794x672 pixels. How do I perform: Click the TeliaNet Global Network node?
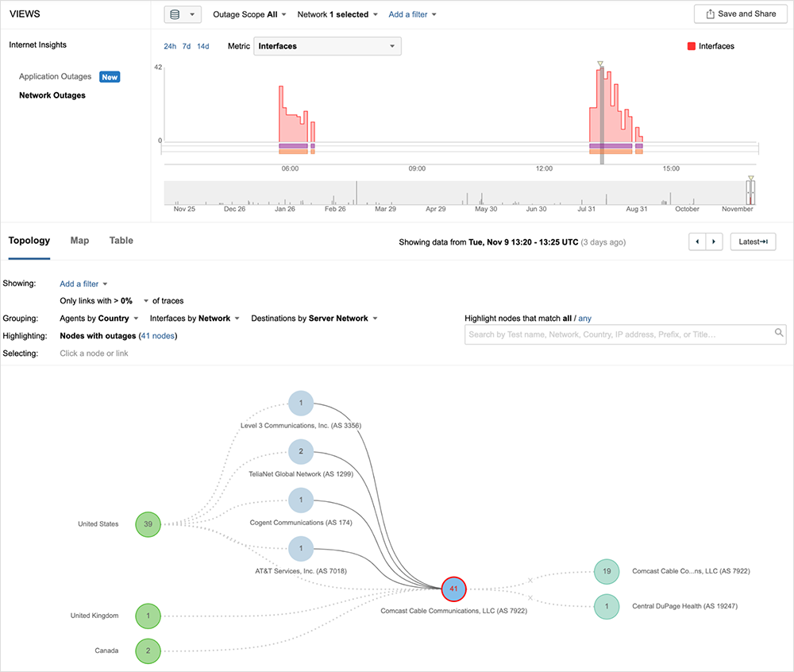click(301, 451)
